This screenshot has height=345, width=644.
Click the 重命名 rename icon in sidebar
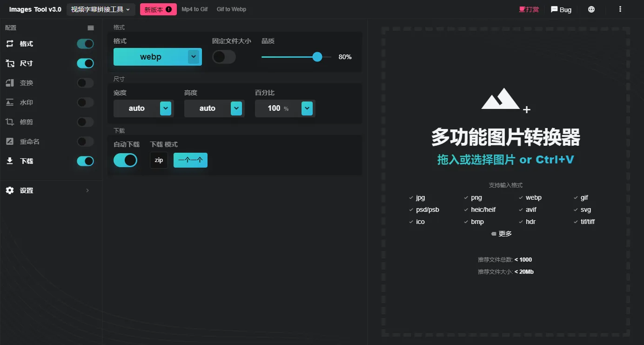(x=10, y=142)
